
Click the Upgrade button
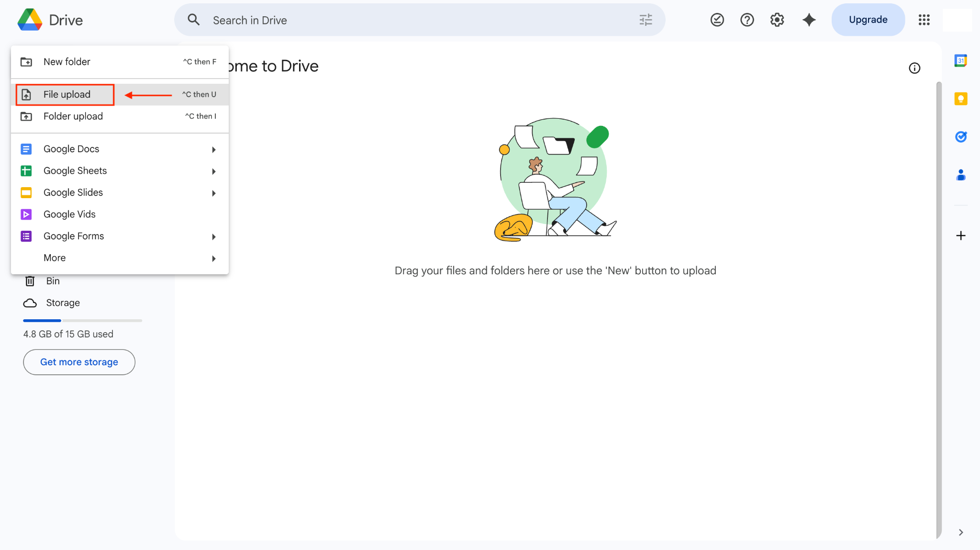(868, 20)
